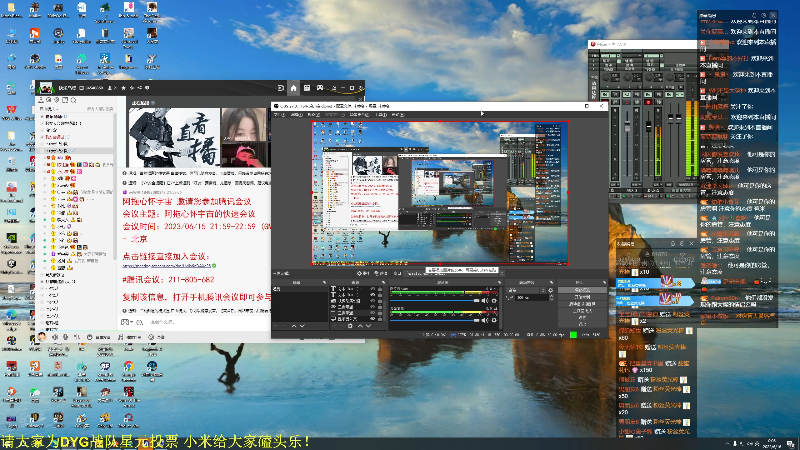The width and height of the screenshot is (800, 450).
Task: Click the top button in OBS Controls panel
Action: tap(583, 290)
